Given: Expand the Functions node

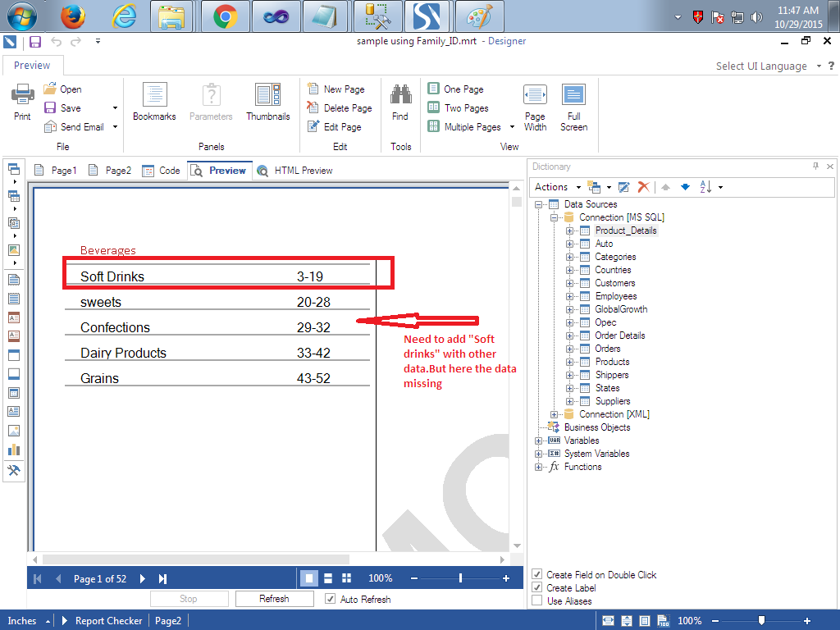Looking at the screenshot, I should pyautogui.click(x=538, y=467).
